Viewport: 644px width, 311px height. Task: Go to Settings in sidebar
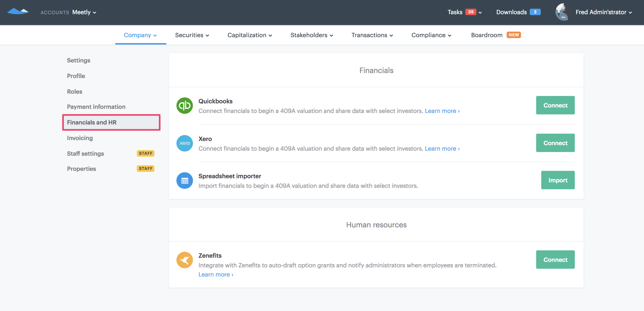(x=78, y=60)
